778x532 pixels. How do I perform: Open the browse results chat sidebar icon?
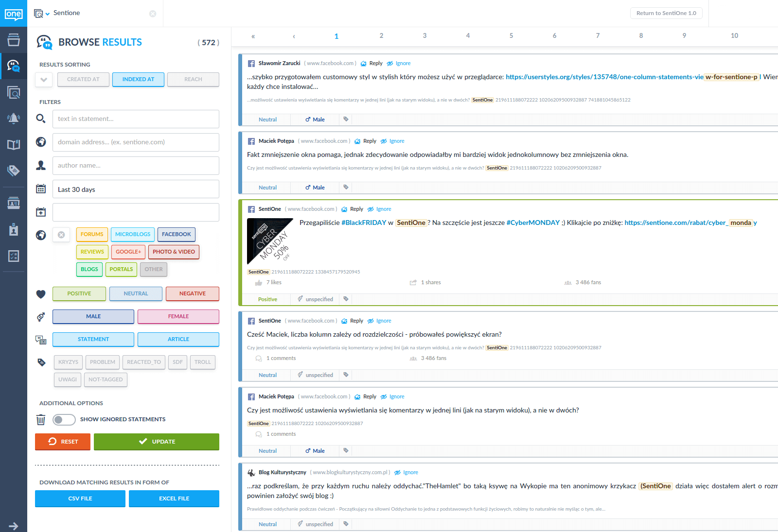14,66
